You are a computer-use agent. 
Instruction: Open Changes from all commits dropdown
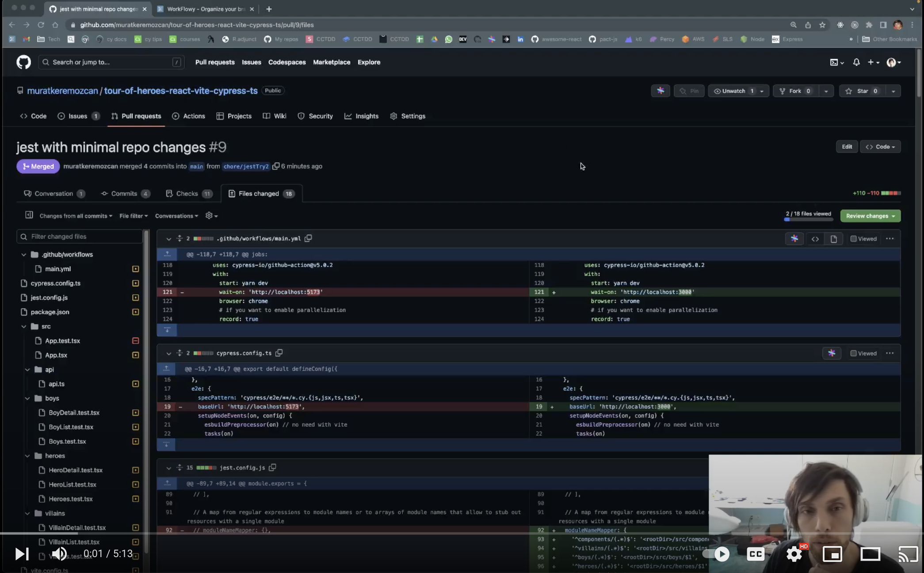76,216
